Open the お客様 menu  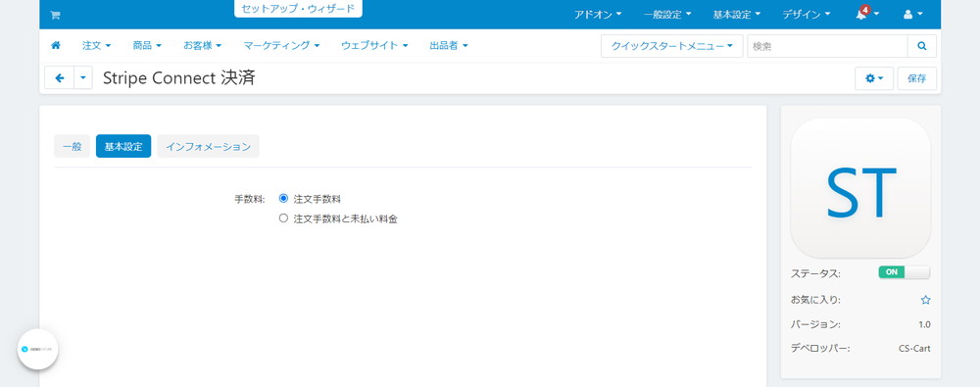tap(203, 46)
